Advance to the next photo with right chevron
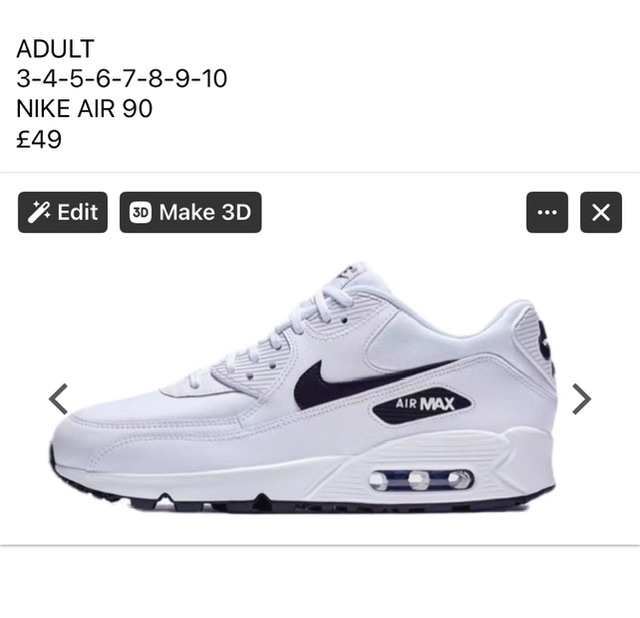This screenshot has height=618, width=640. (x=581, y=399)
